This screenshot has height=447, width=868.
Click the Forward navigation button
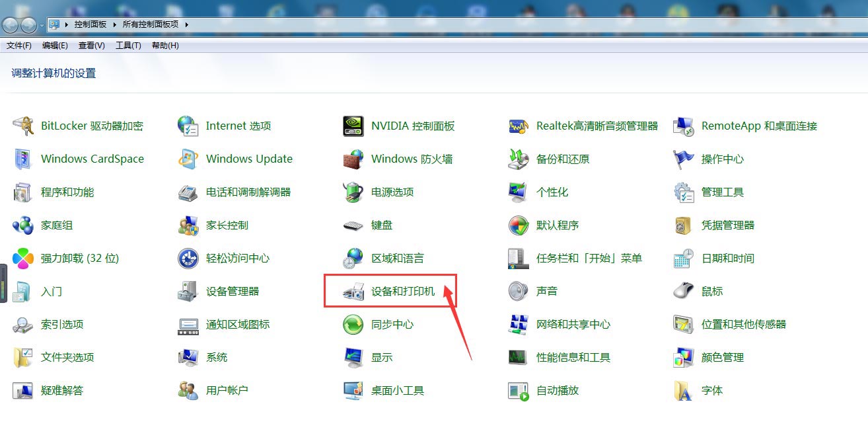point(28,25)
